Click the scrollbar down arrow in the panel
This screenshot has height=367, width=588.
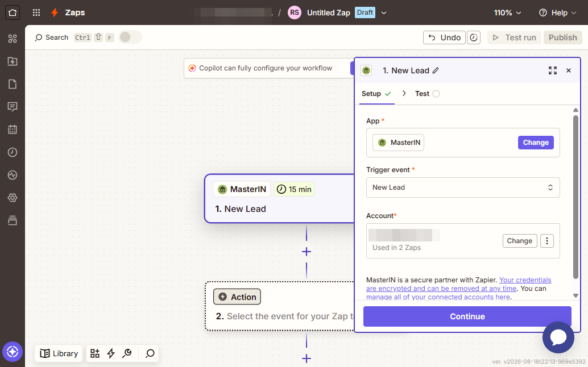575,296
